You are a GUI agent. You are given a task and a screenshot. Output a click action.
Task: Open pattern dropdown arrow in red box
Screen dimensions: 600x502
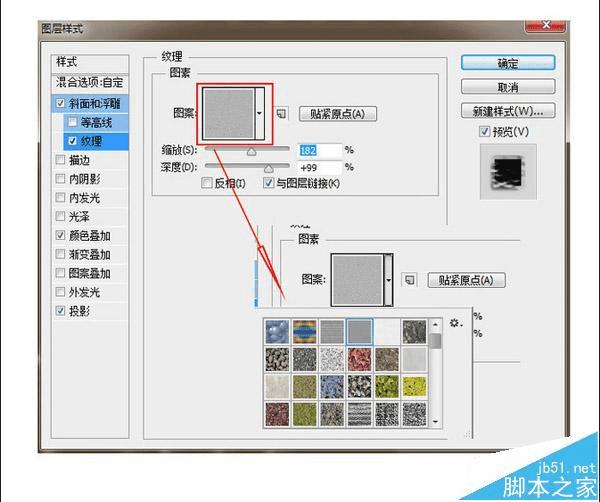coord(259,113)
